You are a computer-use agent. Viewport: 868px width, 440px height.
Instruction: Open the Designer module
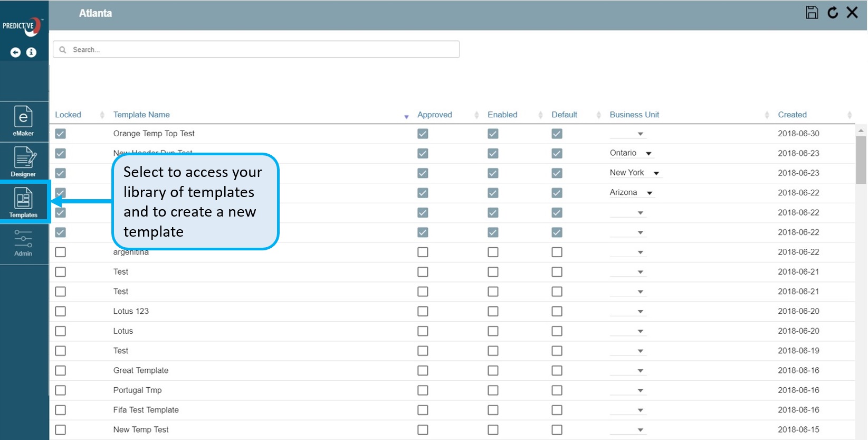(23, 162)
